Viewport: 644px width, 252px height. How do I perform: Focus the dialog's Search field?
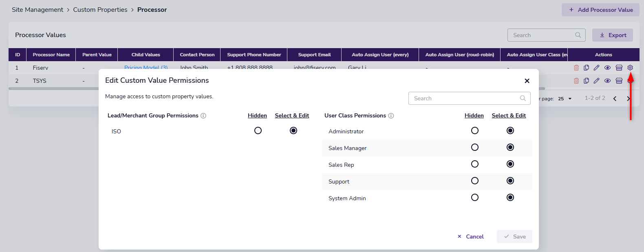click(x=469, y=98)
